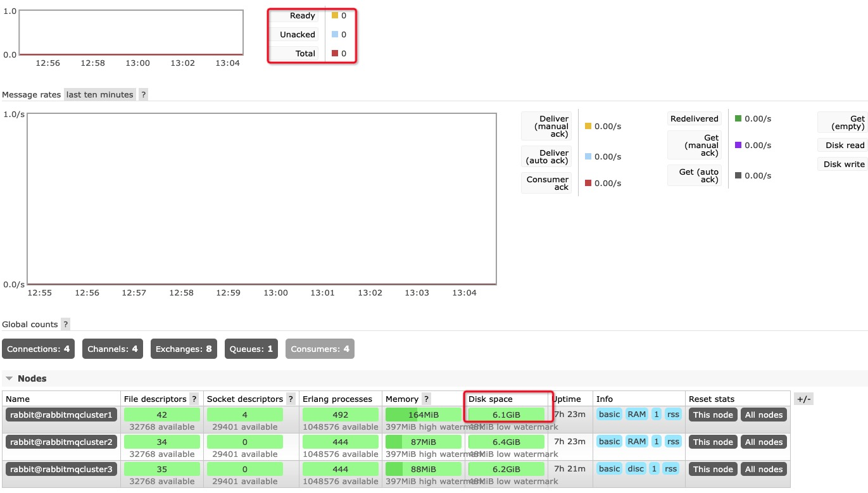Click the disc tag of rabbitmqcluster3
The width and height of the screenshot is (868, 493).
pos(636,469)
